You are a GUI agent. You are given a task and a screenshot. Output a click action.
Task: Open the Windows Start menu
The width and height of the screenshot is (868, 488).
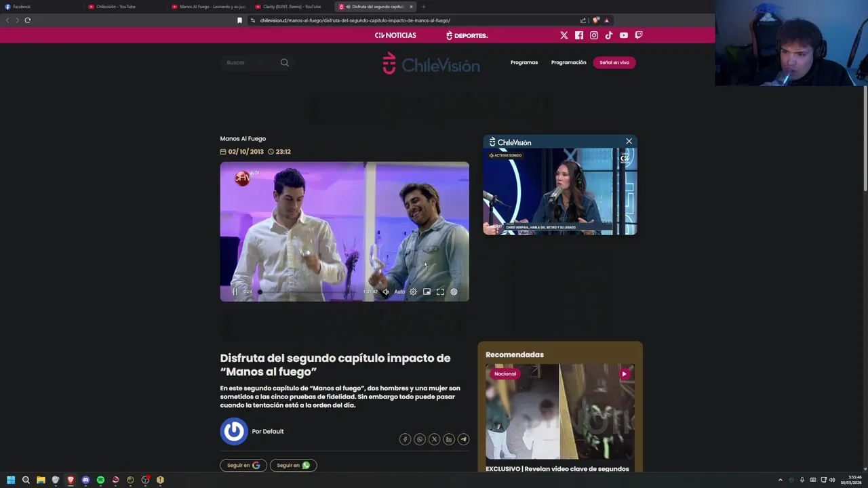point(11,480)
